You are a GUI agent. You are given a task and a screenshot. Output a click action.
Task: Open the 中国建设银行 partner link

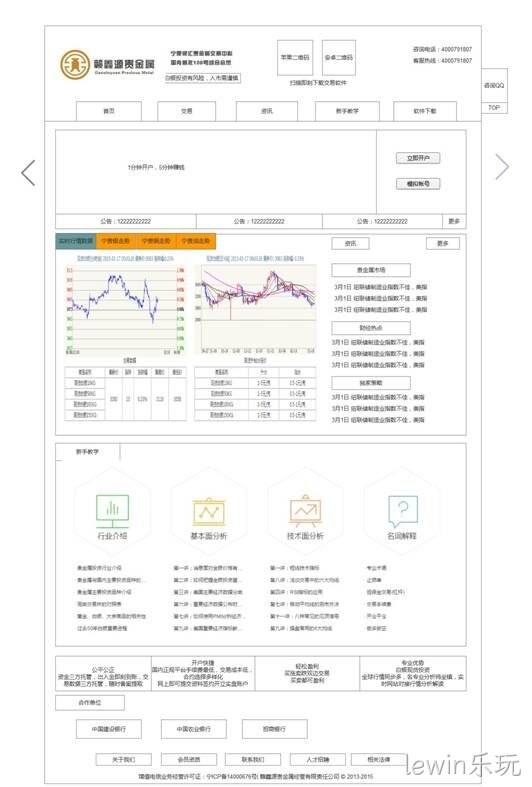coord(109,729)
